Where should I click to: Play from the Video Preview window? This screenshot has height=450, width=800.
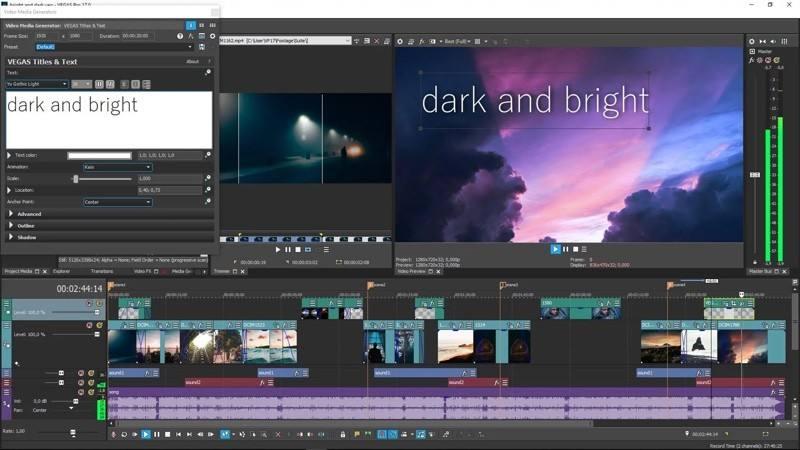555,249
